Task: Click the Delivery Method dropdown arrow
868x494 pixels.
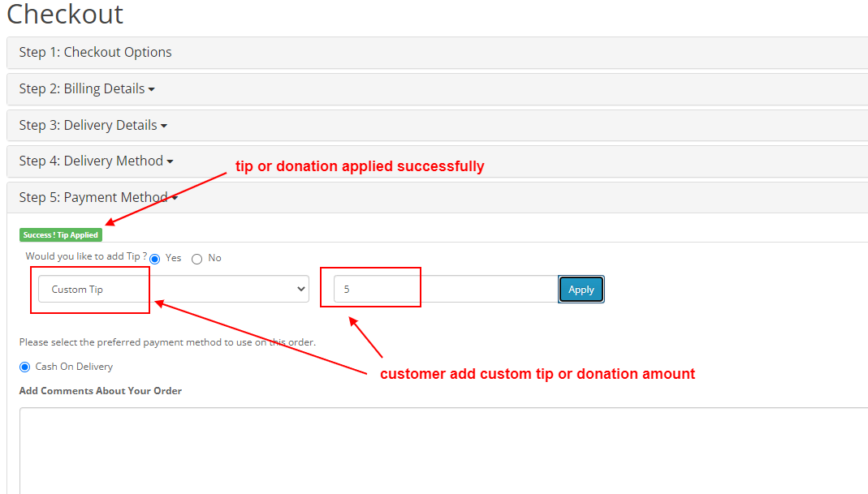Action: pos(170,161)
